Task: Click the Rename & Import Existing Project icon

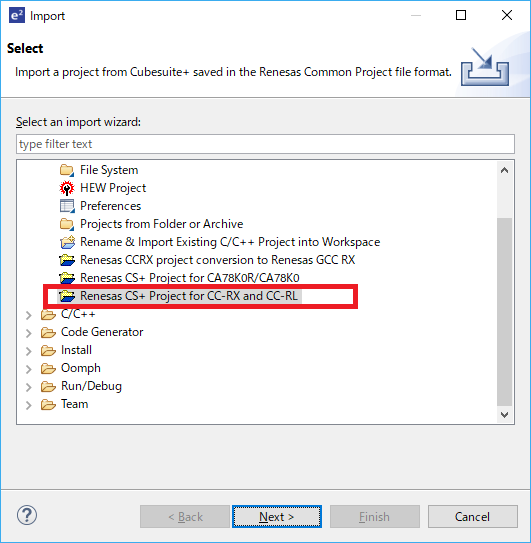Action: 67,242
